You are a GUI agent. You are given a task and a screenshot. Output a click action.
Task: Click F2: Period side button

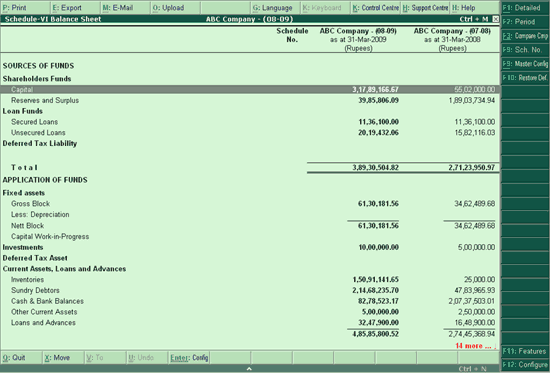[525, 22]
